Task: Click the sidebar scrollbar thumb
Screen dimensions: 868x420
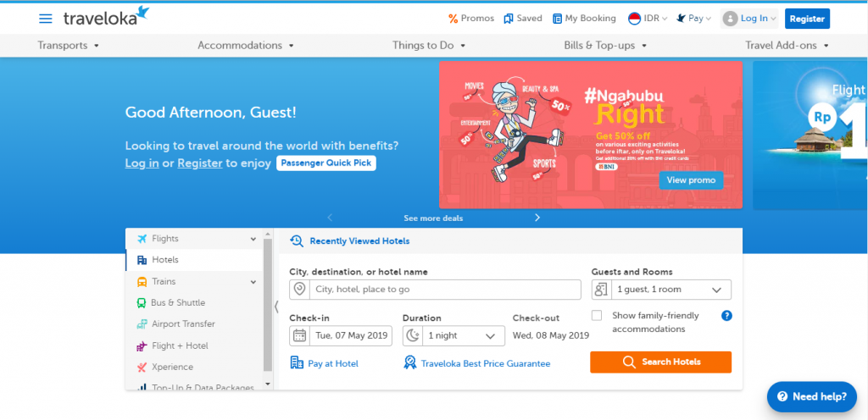Action: (x=268, y=305)
